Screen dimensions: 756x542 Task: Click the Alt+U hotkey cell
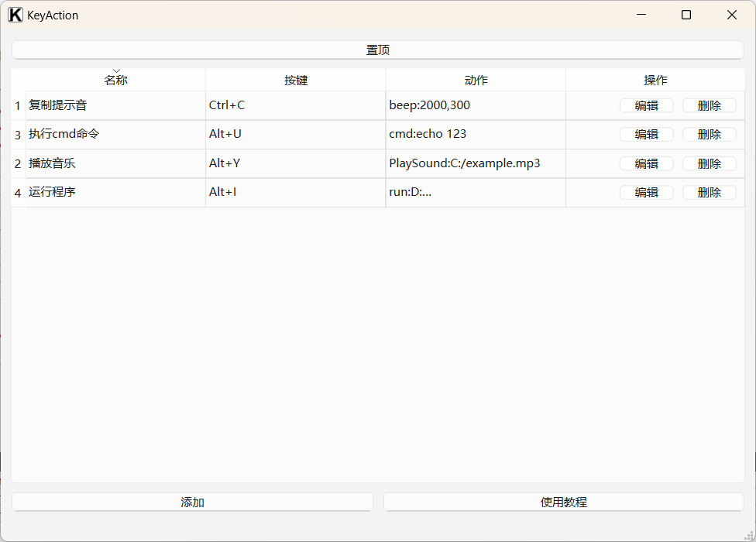tap(296, 135)
